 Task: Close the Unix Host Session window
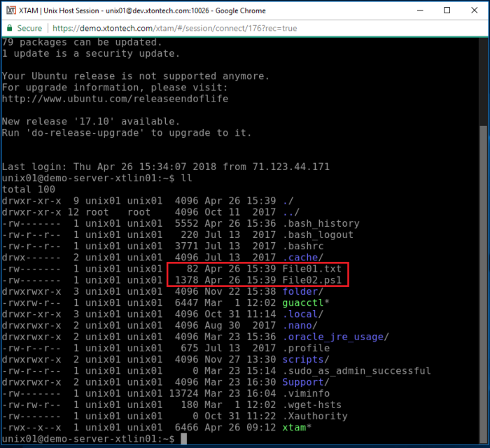(x=474, y=10)
